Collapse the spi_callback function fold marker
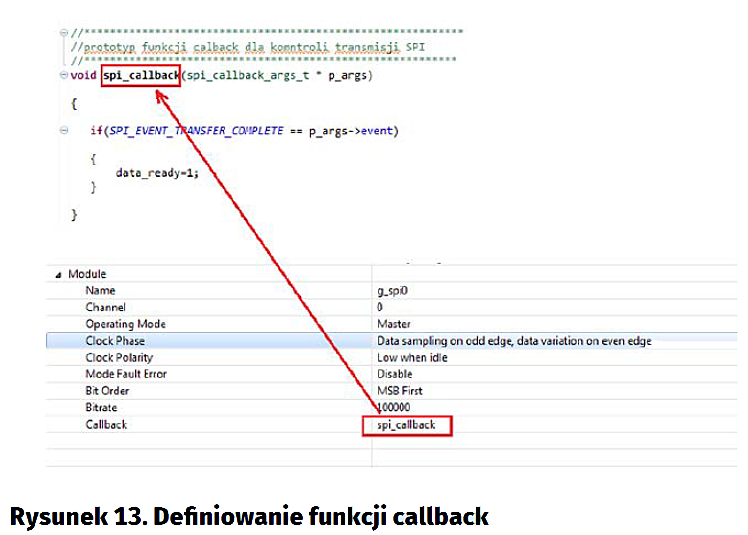748x535 pixels. (64, 76)
